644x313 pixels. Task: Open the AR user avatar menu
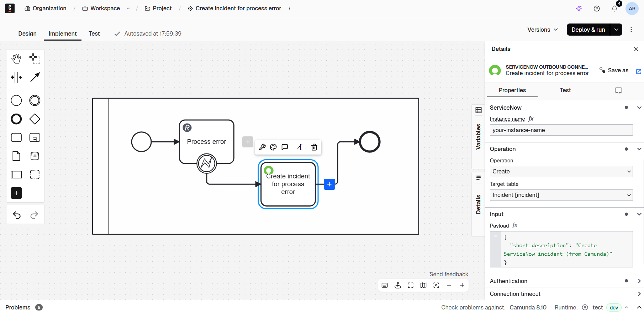coord(632,9)
